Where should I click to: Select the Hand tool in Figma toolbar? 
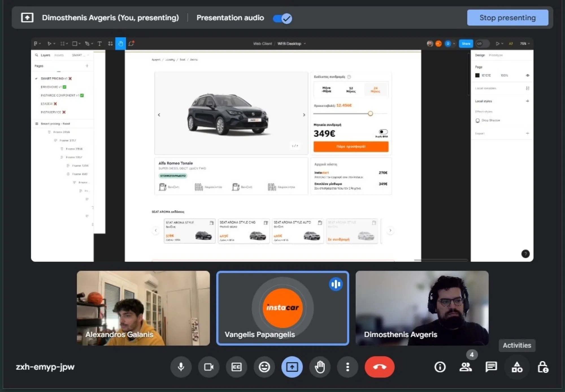pyautogui.click(x=121, y=44)
